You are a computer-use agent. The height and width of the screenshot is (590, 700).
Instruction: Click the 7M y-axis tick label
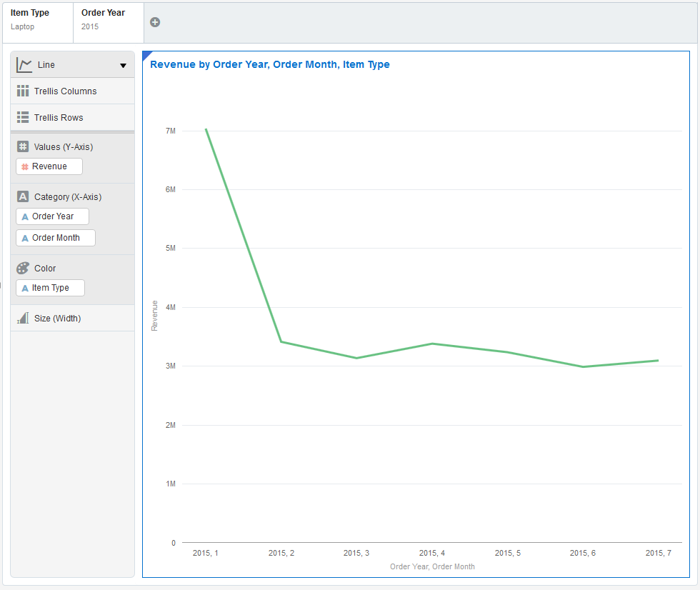[x=171, y=131]
